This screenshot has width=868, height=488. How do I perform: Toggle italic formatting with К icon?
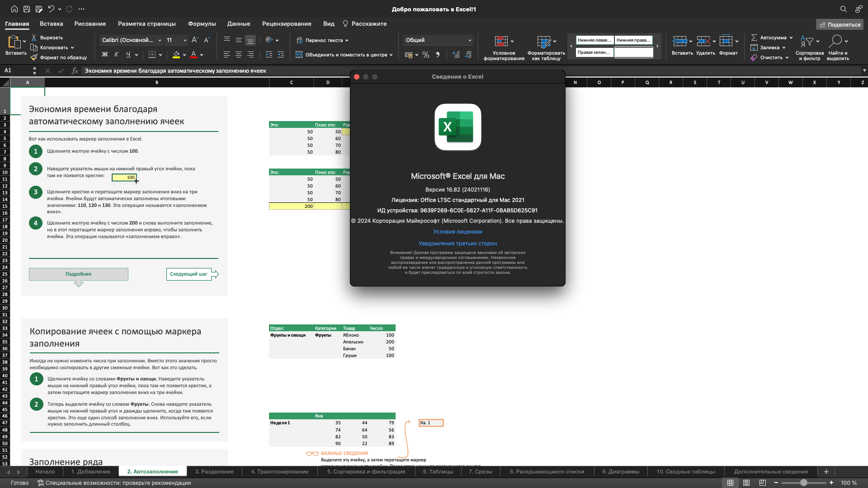tap(116, 55)
